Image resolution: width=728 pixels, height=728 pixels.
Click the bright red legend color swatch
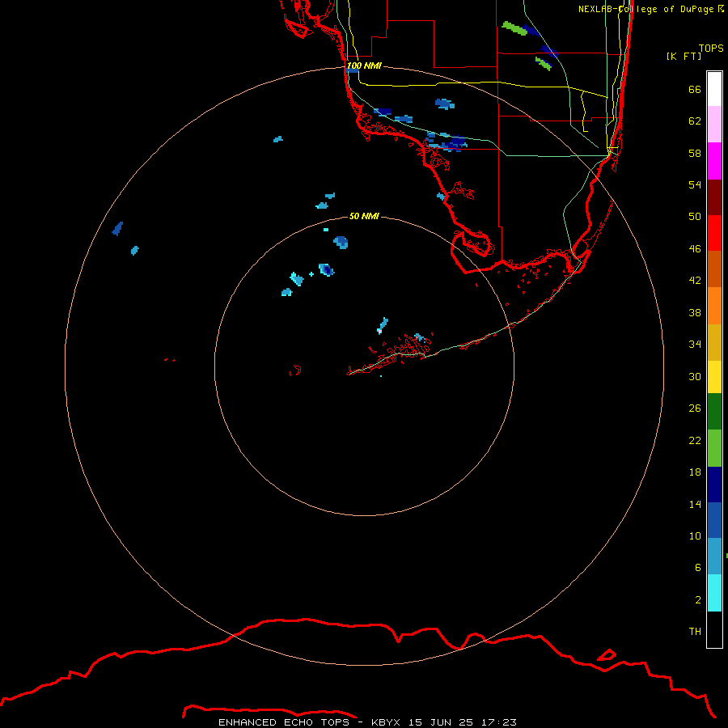pyautogui.click(x=714, y=233)
